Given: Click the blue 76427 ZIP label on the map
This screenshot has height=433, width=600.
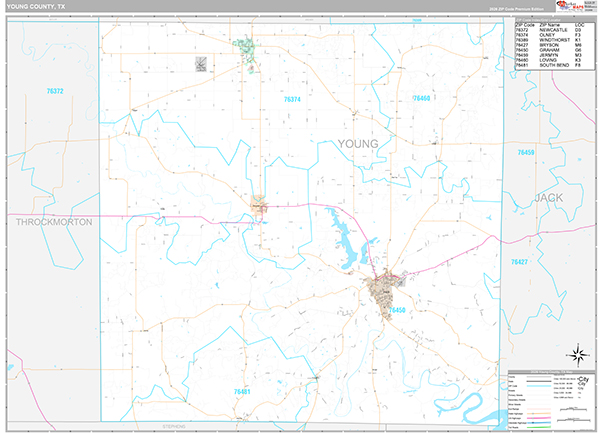Looking at the screenshot, I should pos(519,262).
